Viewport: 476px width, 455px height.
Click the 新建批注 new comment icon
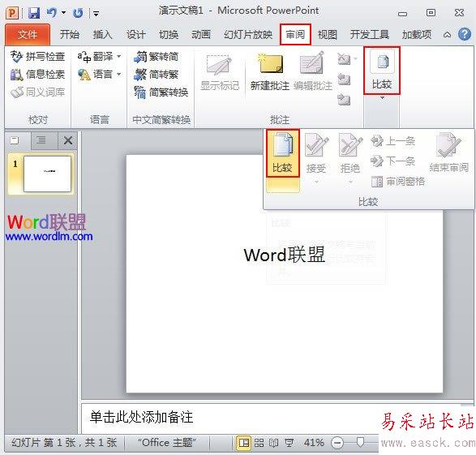pyautogui.click(x=270, y=64)
